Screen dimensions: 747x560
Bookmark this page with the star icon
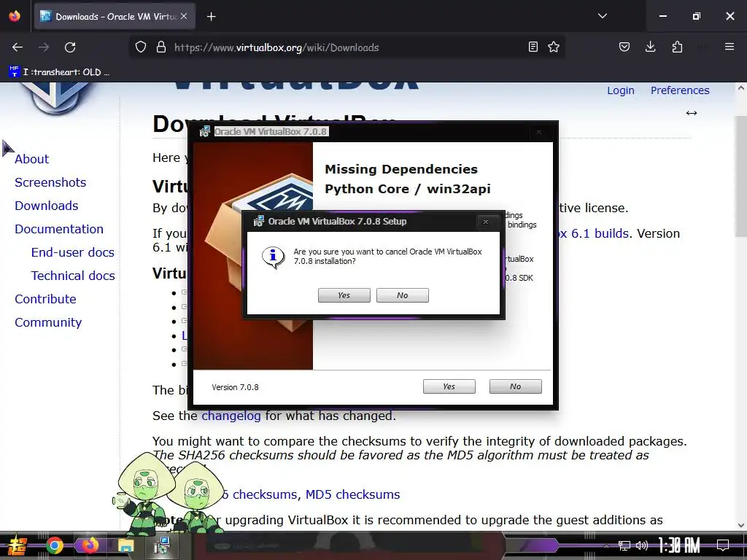point(554,47)
